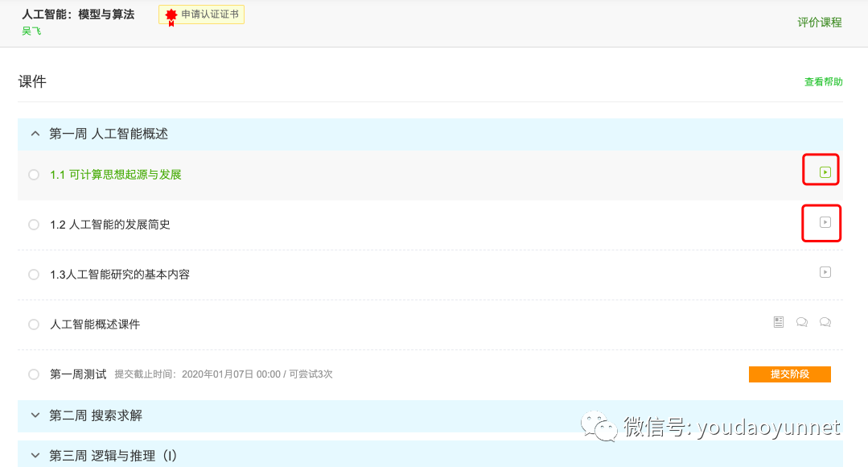Open 第一周测试 quiz
868x467 pixels.
coord(78,374)
